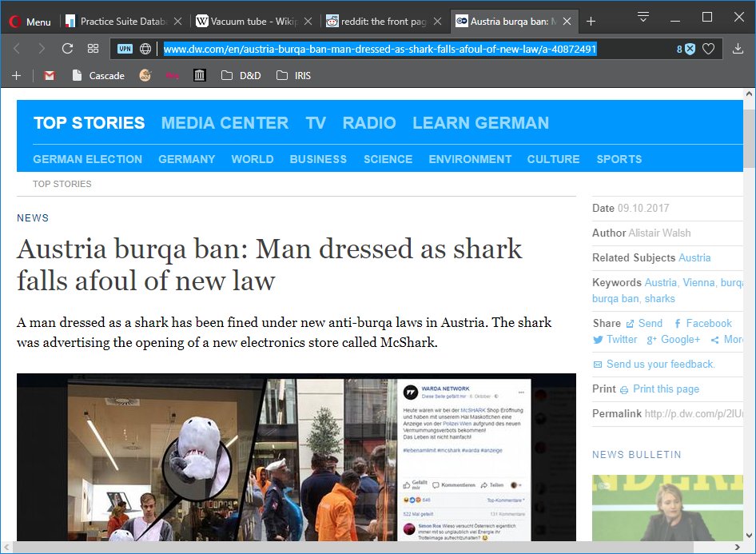Click Send us your feedback link
This screenshot has width=756, height=554.
[655, 364]
